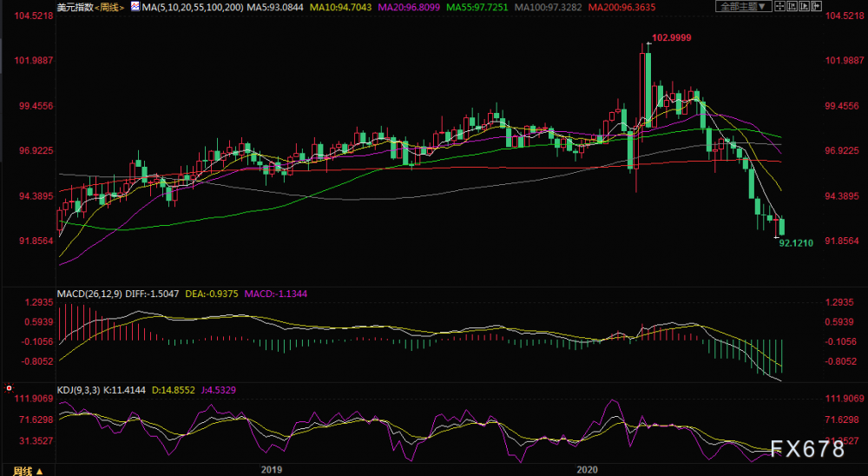
Task: Click 94.3895 on the left price axis
Action: (x=36, y=196)
